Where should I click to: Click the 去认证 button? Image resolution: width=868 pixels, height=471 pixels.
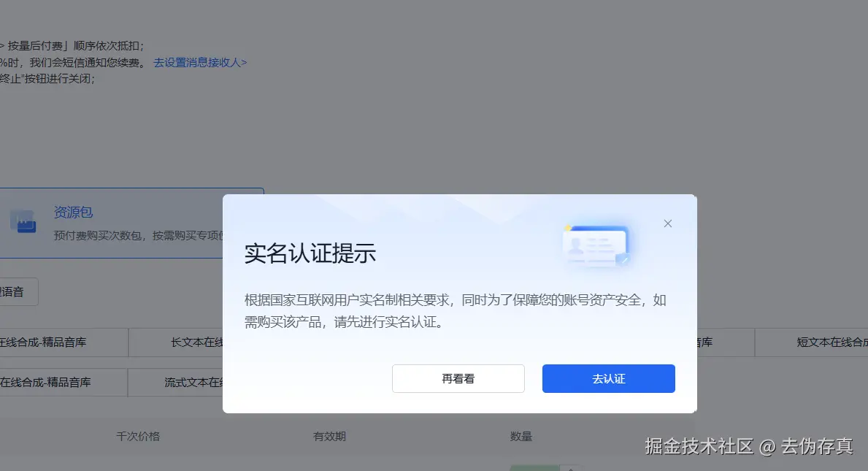click(608, 378)
